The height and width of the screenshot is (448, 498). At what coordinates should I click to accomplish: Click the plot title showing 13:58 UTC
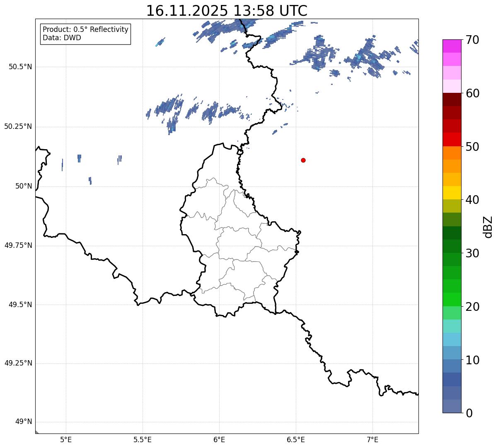tap(227, 11)
